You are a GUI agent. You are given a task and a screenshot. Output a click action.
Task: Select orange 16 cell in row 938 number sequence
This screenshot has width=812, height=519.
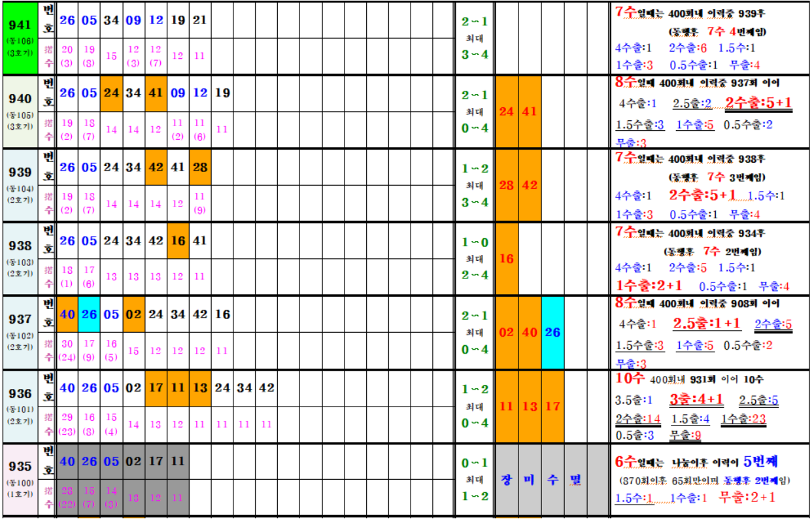pos(178,241)
